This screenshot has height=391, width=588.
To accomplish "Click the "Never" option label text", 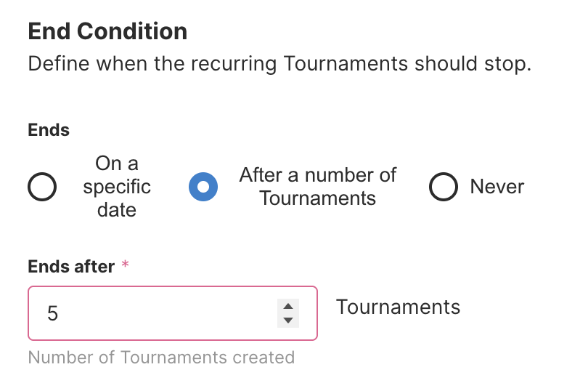I will [497, 187].
